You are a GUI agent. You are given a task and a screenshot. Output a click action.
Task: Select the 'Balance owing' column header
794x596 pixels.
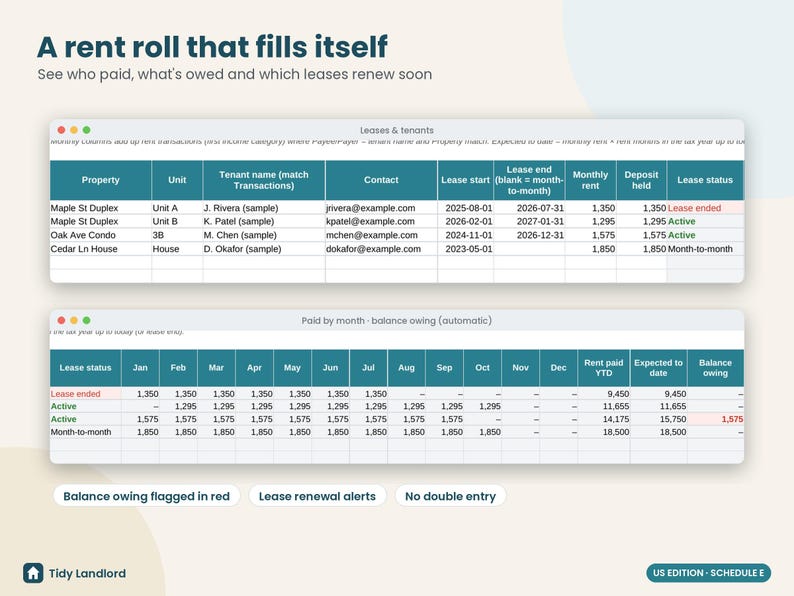(x=716, y=368)
